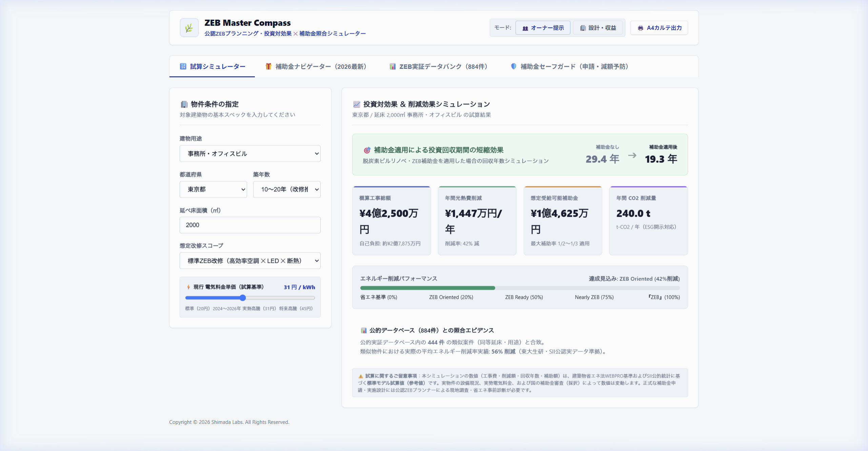Click the ZEB Master Compass title

tap(247, 23)
